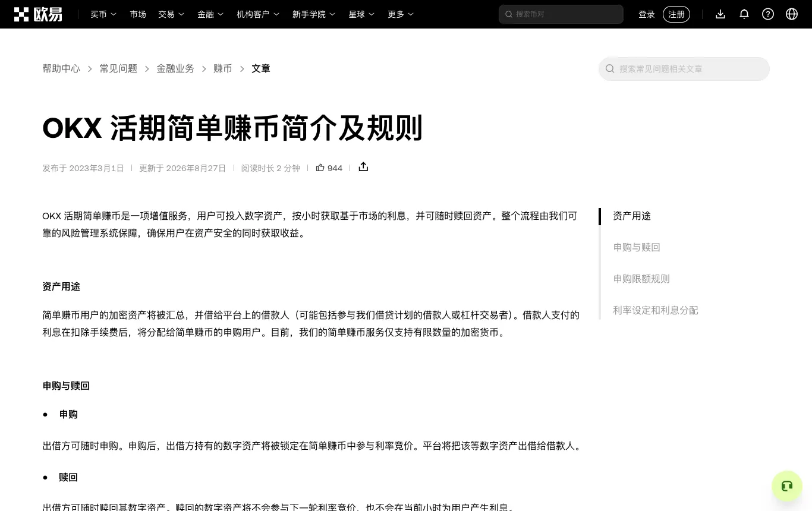Image resolution: width=812 pixels, height=511 pixels.
Task: Click the 更新于 2026年8月27日 text
Action: tap(182, 168)
